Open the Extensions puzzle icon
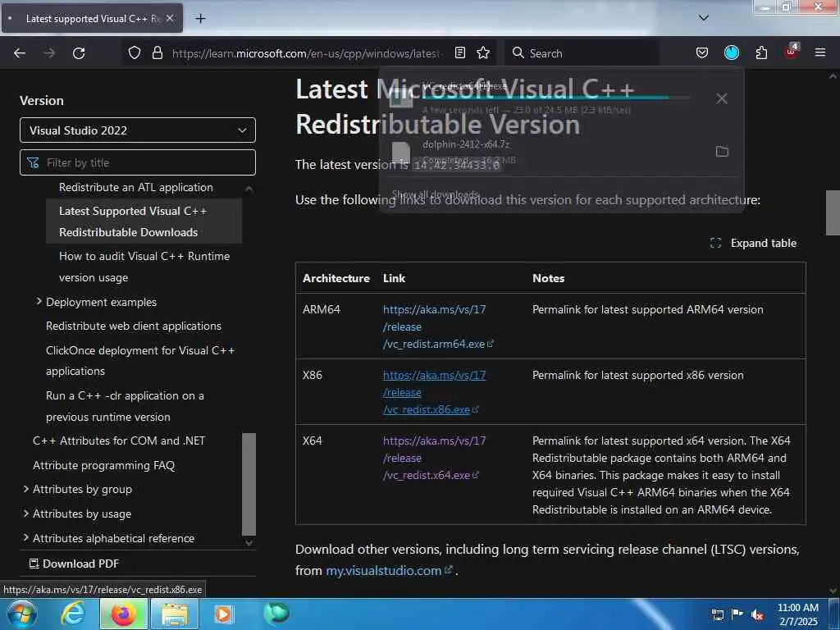This screenshot has height=630, width=840. (x=761, y=53)
